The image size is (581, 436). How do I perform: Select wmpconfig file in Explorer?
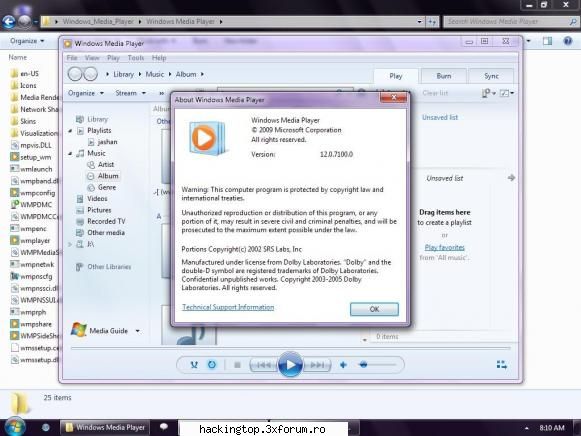tap(37, 193)
